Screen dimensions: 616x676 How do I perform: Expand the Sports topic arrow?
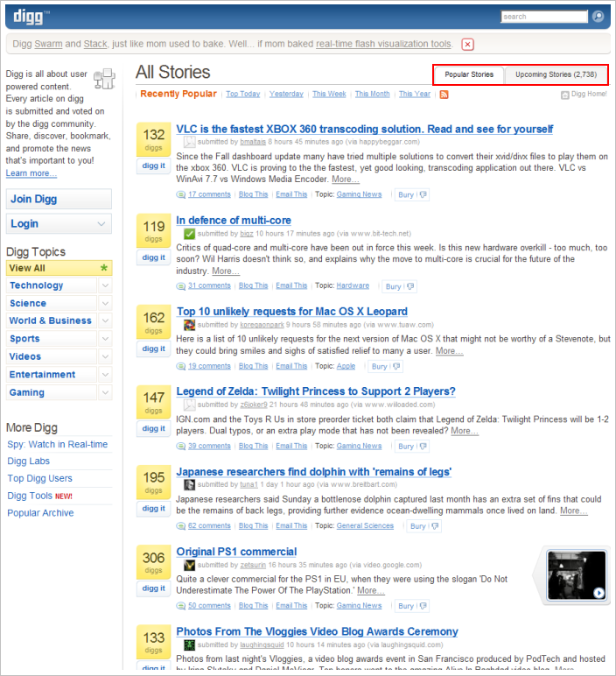105,339
